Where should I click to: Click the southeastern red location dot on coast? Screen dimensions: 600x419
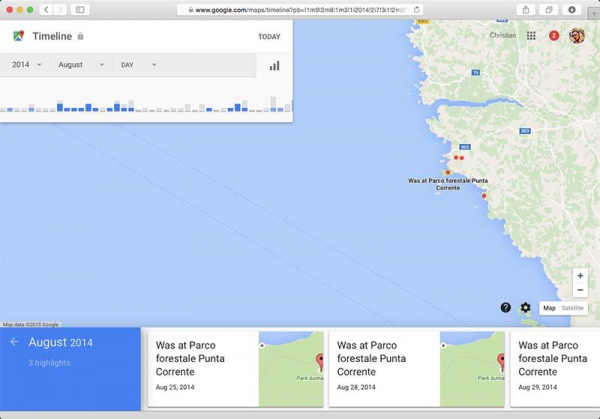coord(484,196)
